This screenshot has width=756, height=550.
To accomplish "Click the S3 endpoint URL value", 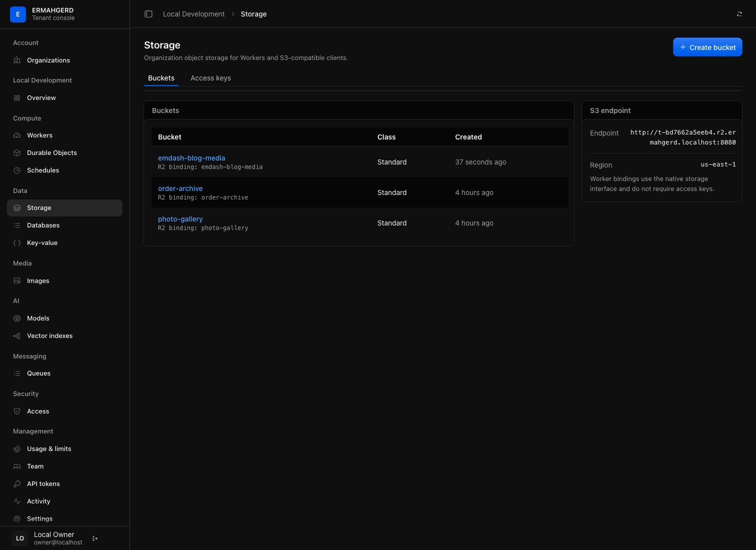I will (683, 137).
